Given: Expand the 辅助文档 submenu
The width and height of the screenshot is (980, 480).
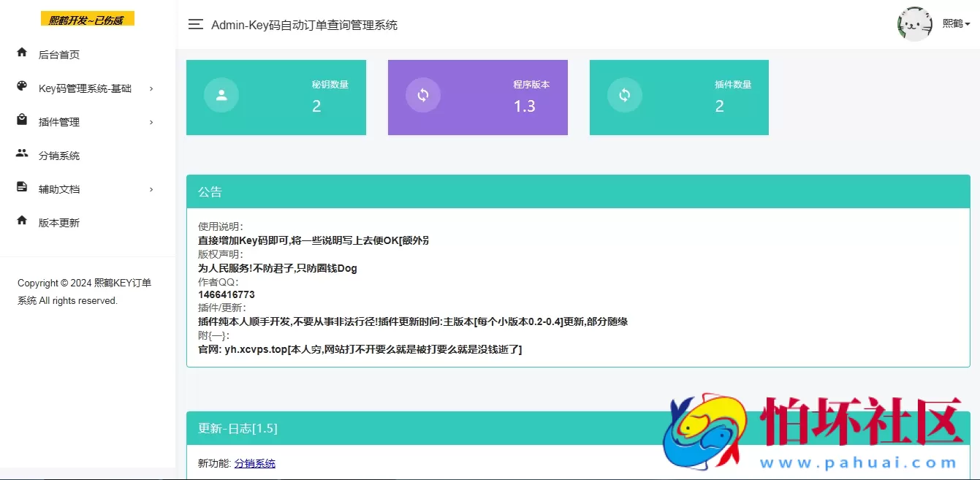Looking at the screenshot, I should [151, 188].
